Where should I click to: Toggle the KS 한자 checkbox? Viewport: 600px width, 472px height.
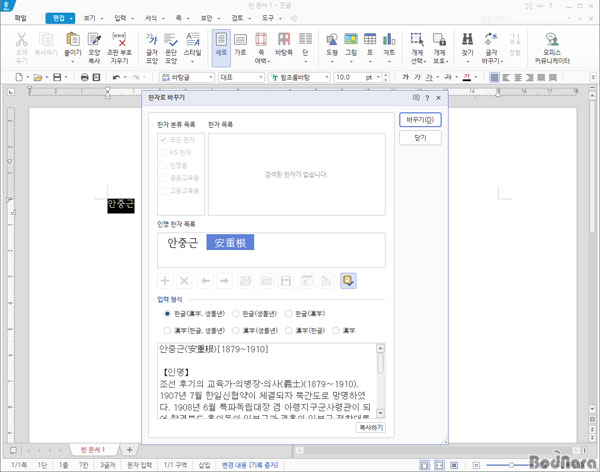163,152
